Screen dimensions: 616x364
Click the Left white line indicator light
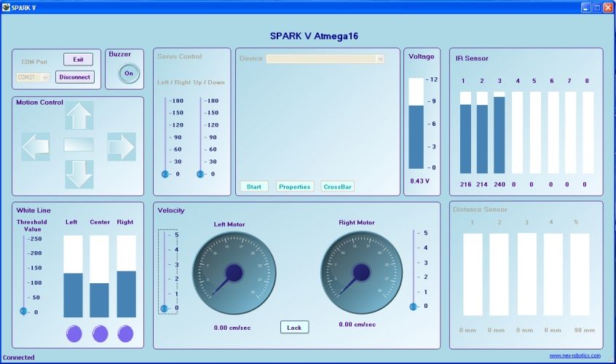point(74,333)
